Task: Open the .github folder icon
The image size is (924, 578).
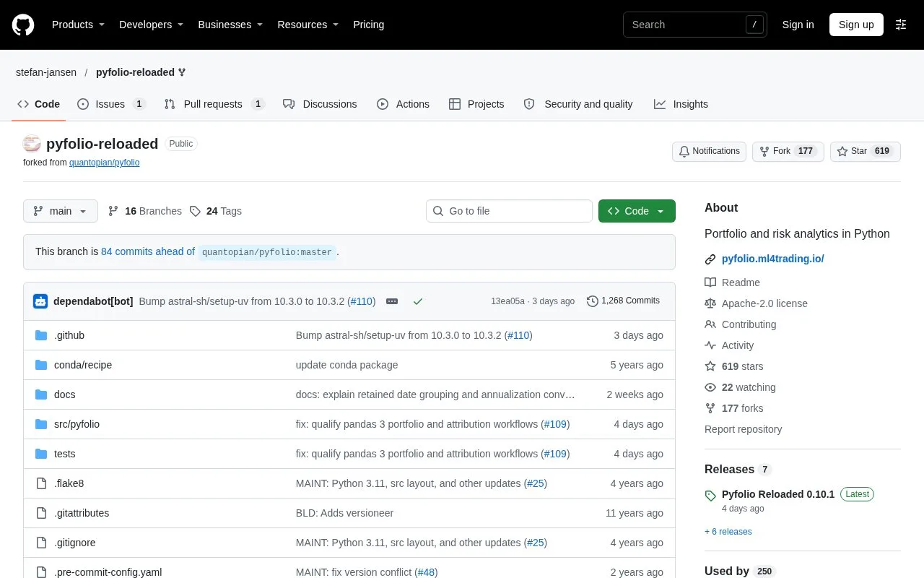Action: (x=41, y=335)
